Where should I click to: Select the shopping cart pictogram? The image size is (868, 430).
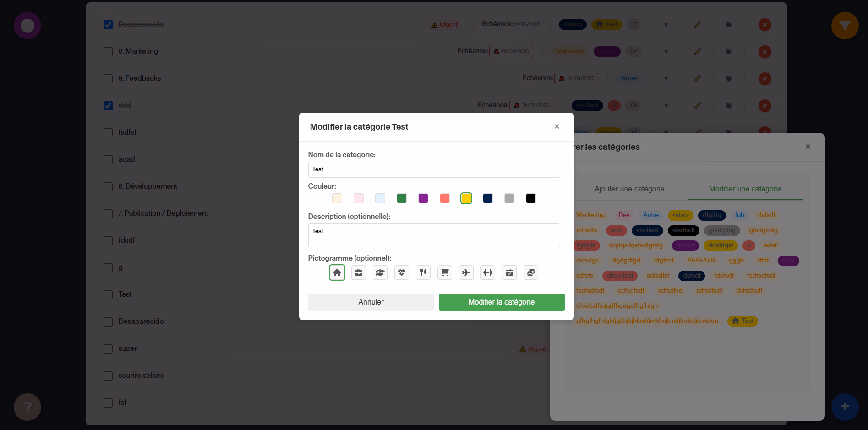pyautogui.click(x=444, y=272)
